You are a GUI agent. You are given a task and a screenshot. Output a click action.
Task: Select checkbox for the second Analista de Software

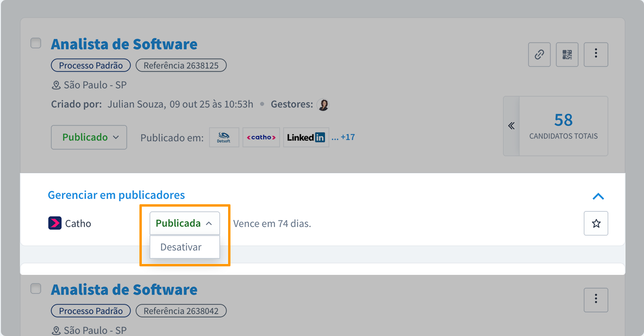pyautogui.click(x=36, y=289)
